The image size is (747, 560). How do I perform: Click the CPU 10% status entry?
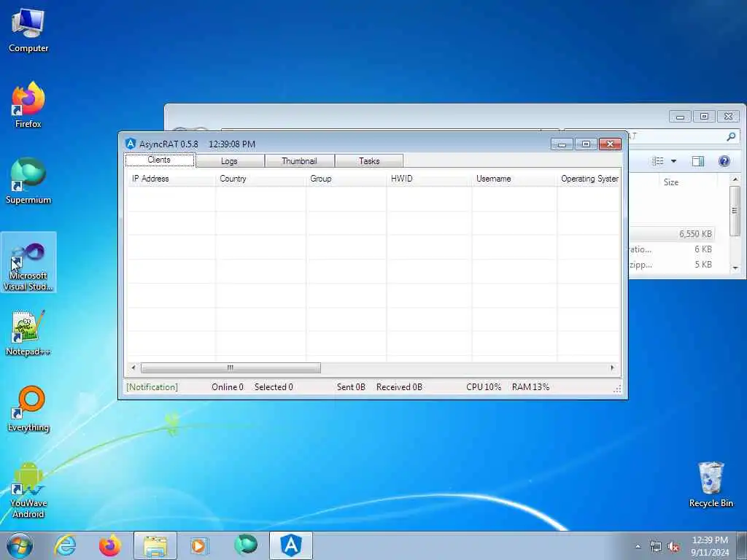tap(484, 387)
